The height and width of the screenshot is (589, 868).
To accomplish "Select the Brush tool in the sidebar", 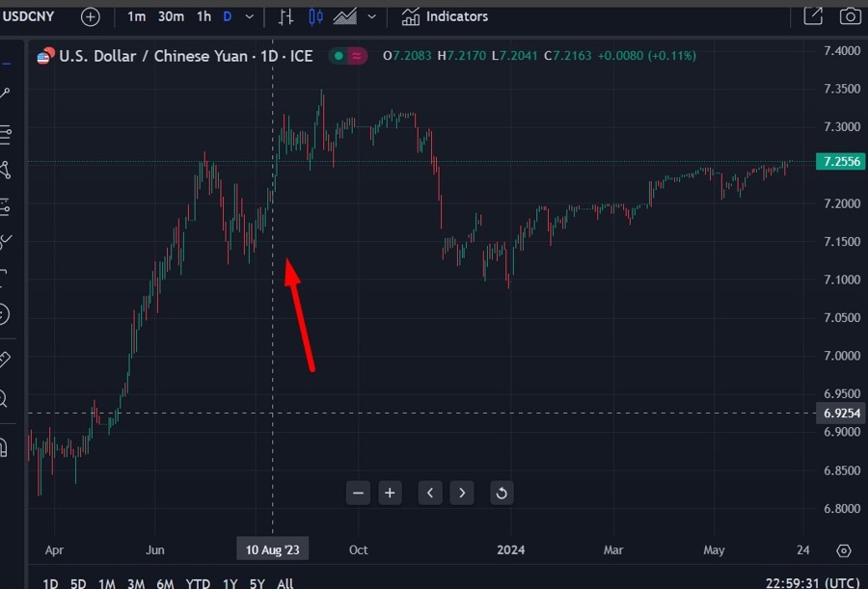I will tap(5, 241).
